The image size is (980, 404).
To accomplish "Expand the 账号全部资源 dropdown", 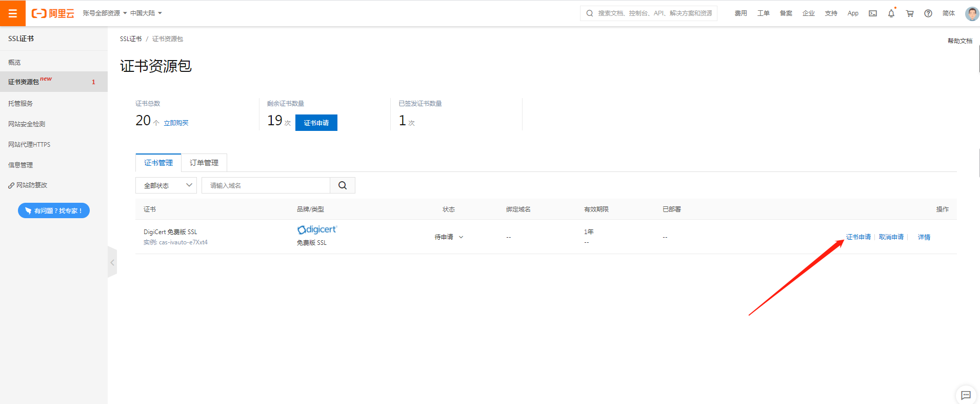I will coord(105,13).
